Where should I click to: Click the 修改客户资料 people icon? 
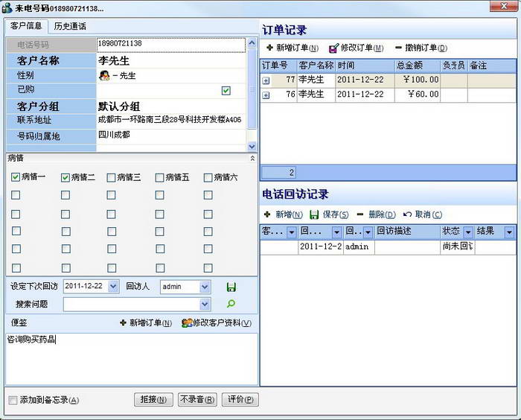187,322
